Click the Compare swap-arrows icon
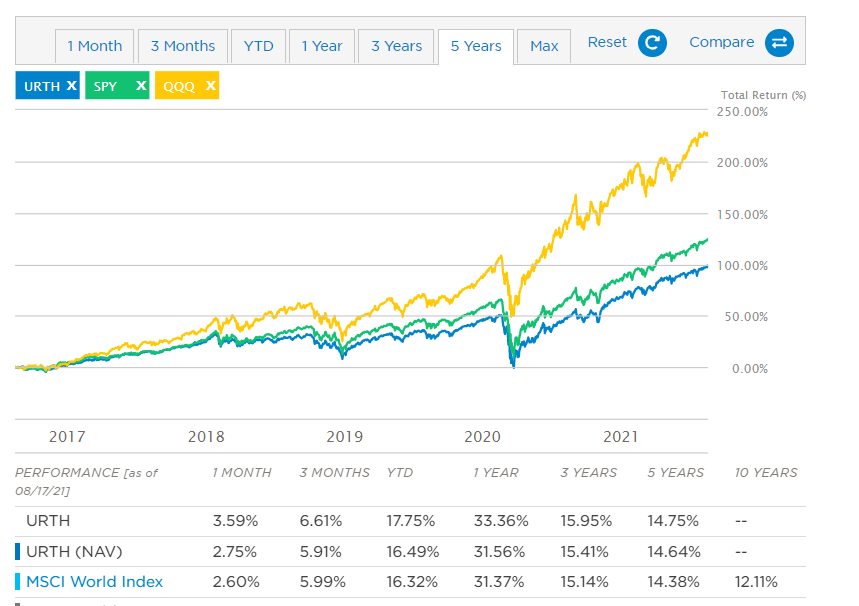 click(x=779, y=43)
